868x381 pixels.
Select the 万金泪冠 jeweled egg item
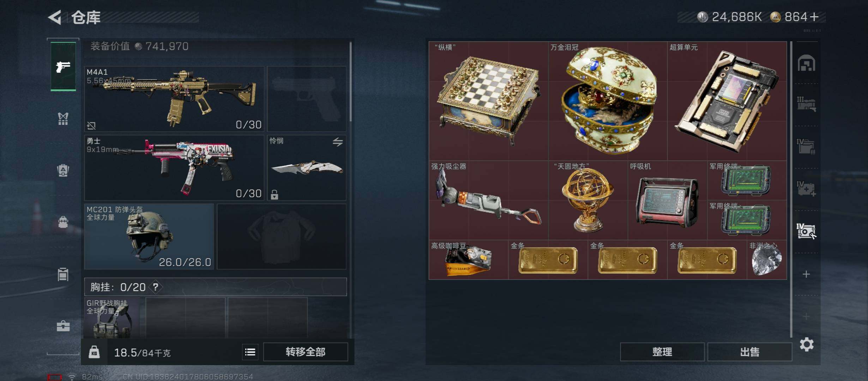click(608, 101)
